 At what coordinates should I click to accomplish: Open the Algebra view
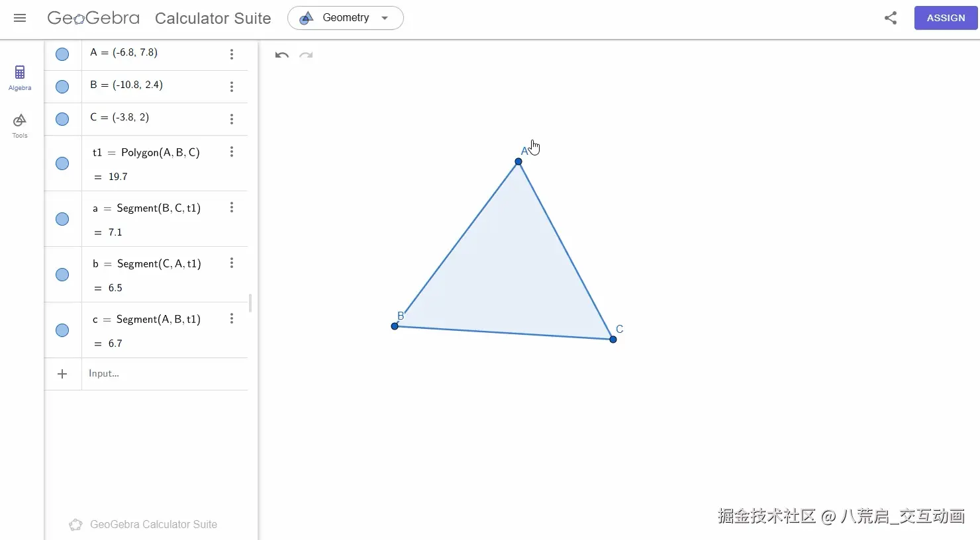(x=20, y=77)
